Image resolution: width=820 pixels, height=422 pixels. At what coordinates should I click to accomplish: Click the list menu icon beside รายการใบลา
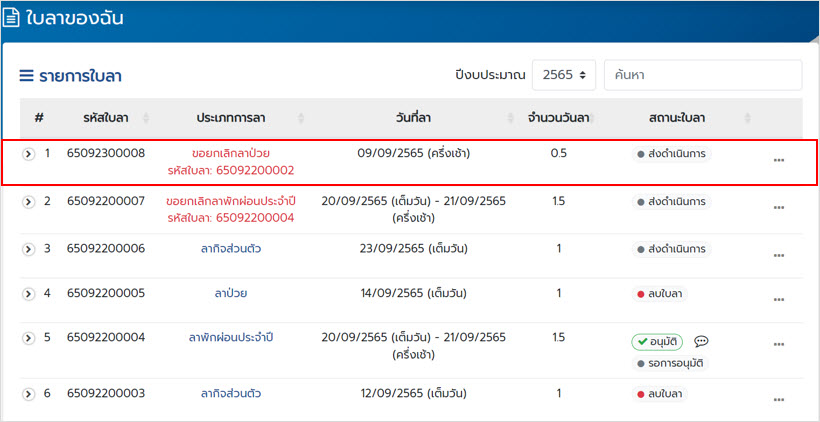click(27, 76)
